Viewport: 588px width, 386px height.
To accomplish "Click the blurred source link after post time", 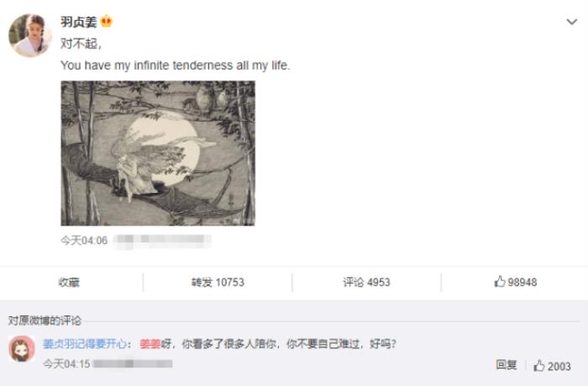I will point(162,241).
